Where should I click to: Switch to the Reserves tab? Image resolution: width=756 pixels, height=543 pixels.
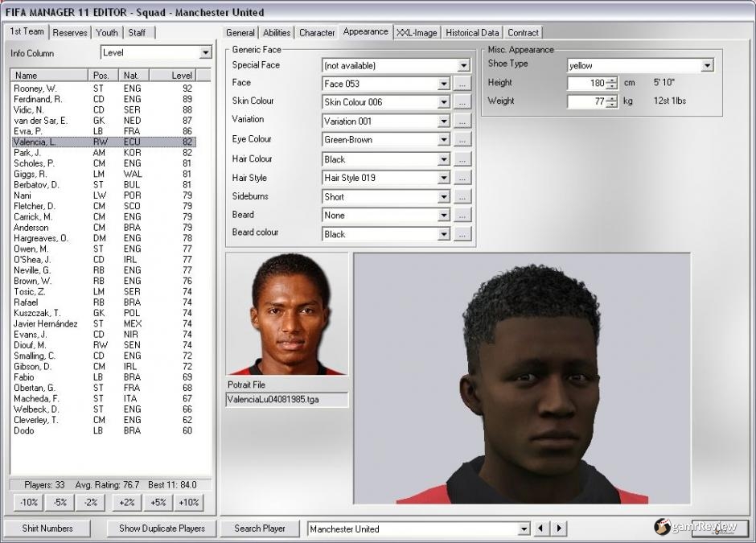click(70, 33)
